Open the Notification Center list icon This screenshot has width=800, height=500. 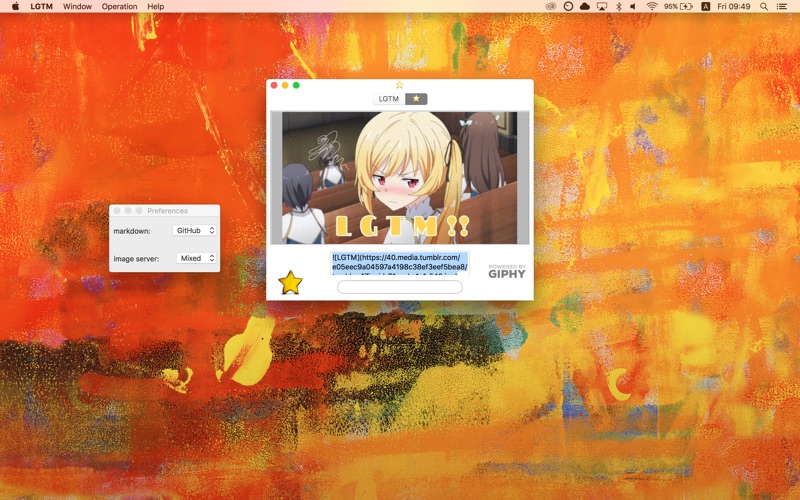[x=781, y=7]
